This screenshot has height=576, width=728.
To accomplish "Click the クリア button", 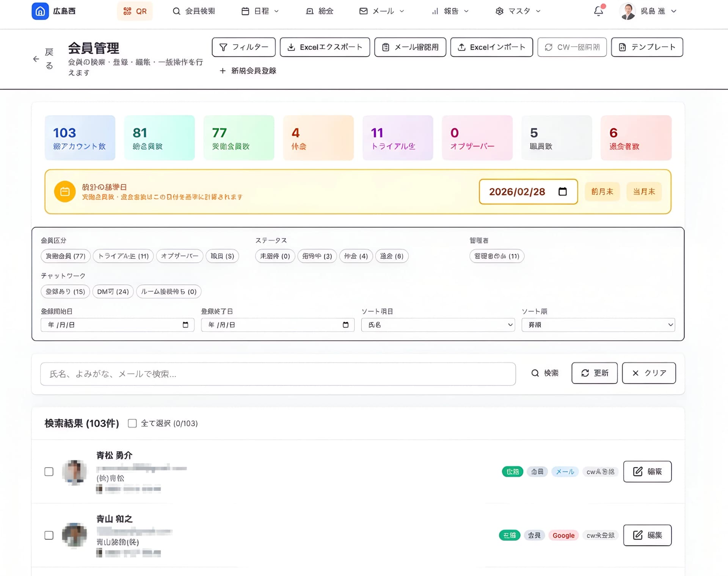I will coord(649,373).
